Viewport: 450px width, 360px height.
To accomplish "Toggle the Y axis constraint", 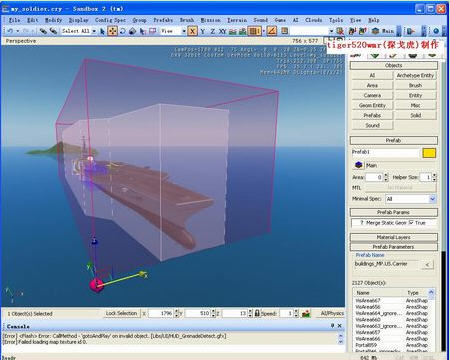I will pos(203,31).
